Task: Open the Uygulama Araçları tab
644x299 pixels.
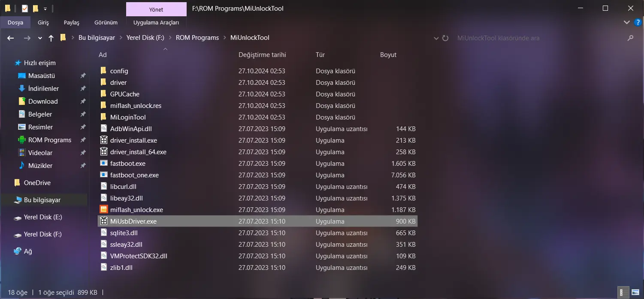Action: (156, 22)
